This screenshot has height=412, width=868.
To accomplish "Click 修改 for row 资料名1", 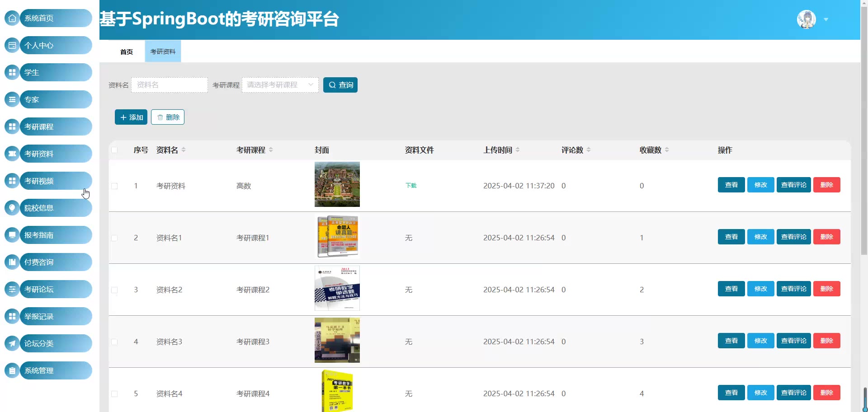I will pos(761,237).
